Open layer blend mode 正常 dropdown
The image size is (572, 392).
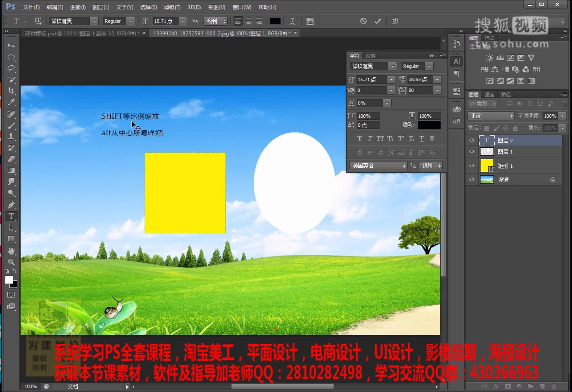click(x=491, y=116)
